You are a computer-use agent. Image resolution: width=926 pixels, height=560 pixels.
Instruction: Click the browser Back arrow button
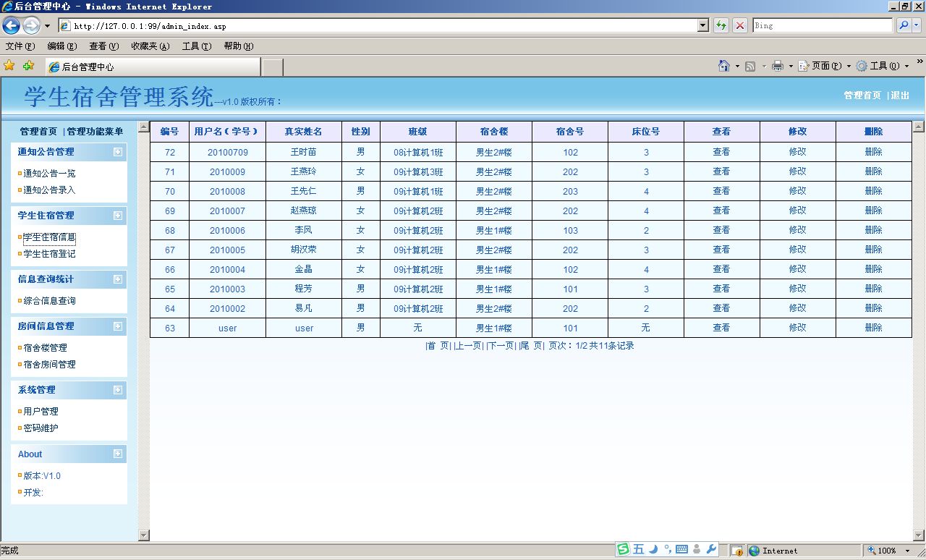11,26
